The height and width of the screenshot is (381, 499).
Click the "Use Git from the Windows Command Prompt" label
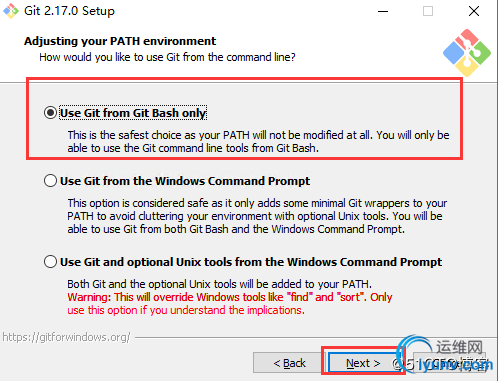(185, 181)
